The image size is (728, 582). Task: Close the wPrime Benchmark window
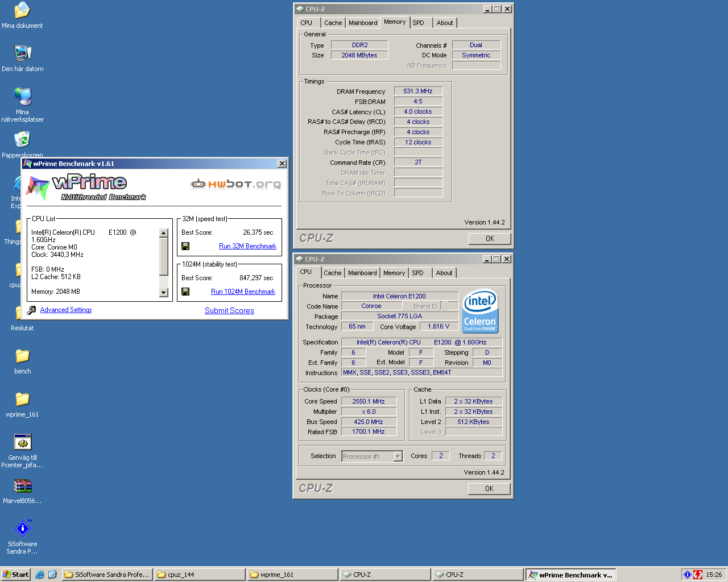(x=282, y=164)
